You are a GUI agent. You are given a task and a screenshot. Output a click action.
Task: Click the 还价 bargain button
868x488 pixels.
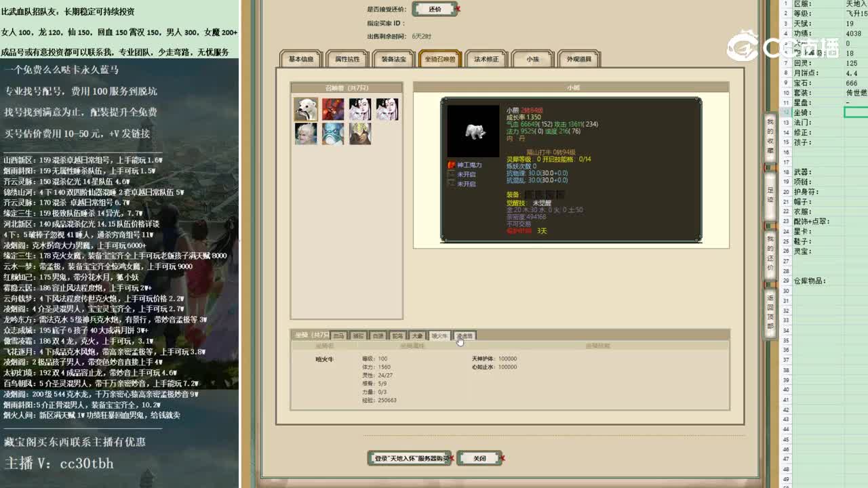coord(435,9)
